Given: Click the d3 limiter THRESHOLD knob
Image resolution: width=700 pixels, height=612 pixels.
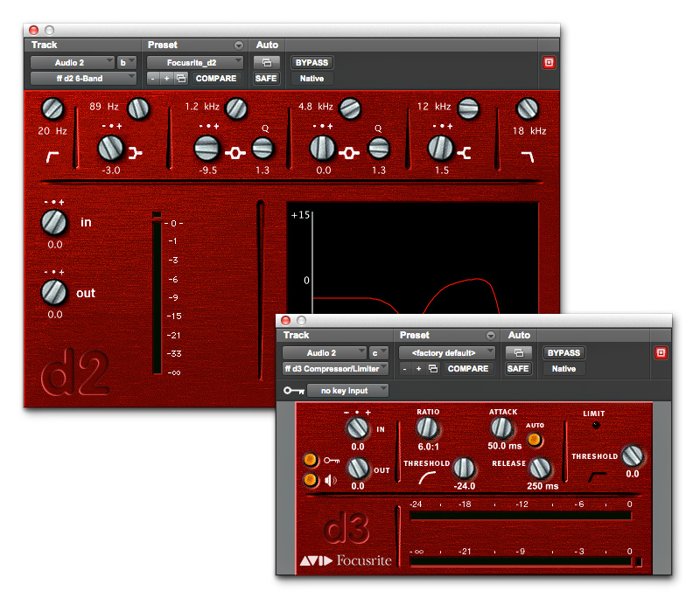Looking at the screenshot, I should click(633, 456).
